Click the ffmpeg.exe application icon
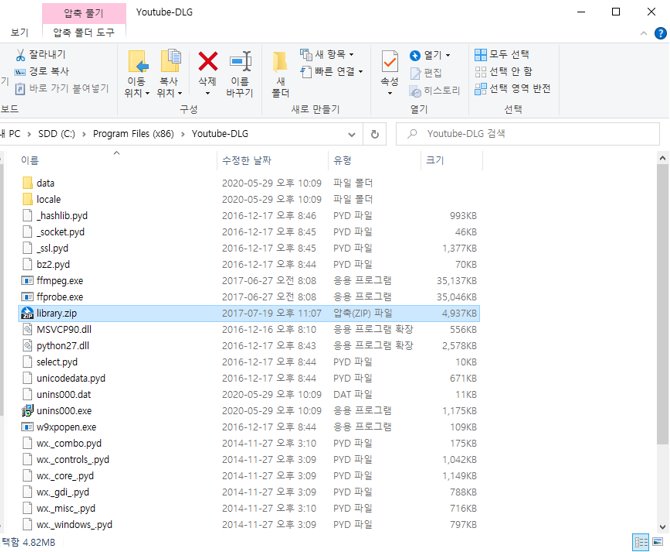The height and width of the screenshot is (552, 670). 27,281
